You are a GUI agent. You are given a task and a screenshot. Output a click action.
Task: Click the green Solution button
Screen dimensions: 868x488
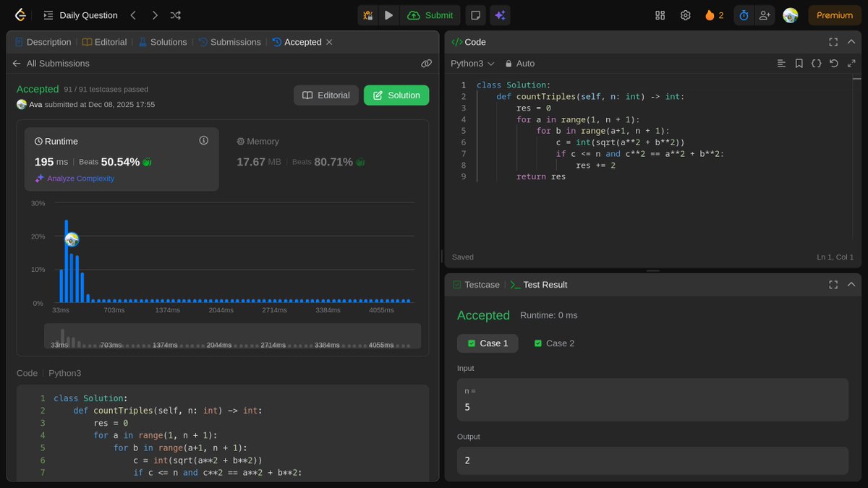pyautogui.click(x=396, y=95)
